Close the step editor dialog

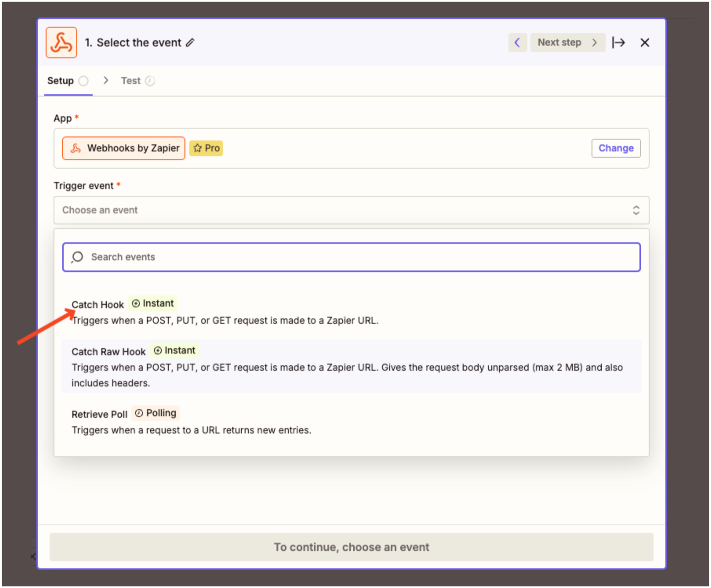[645, 43]
